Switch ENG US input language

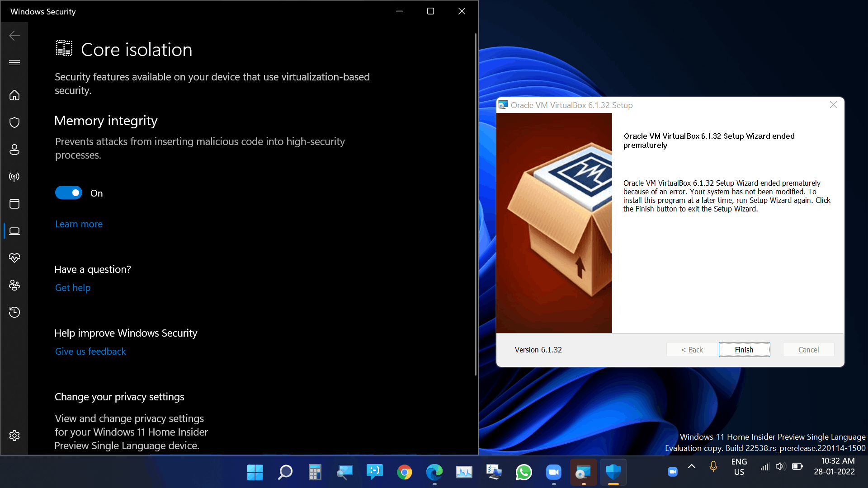739,467
